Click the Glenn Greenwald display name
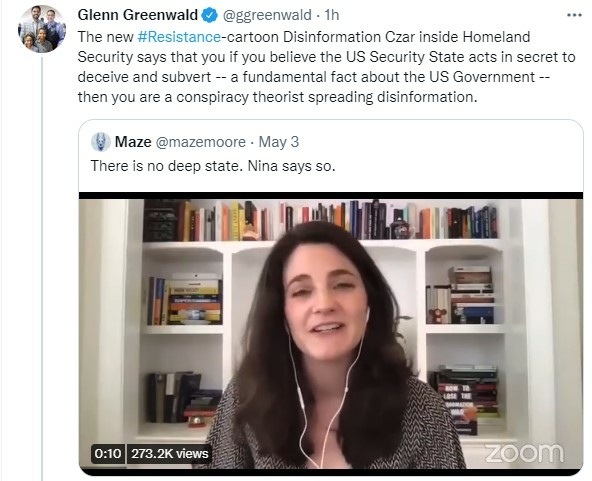This screenshot has width=592, height=481. click(138, 15)
